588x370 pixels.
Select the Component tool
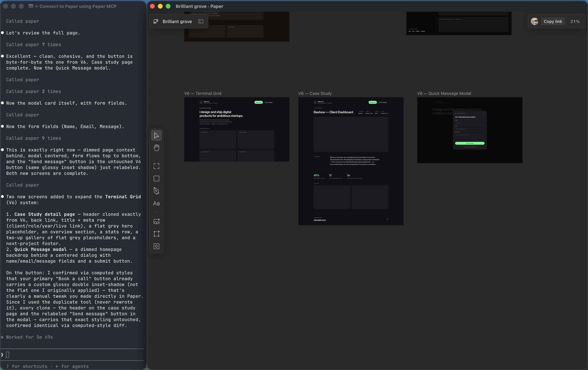click(156, 246)
